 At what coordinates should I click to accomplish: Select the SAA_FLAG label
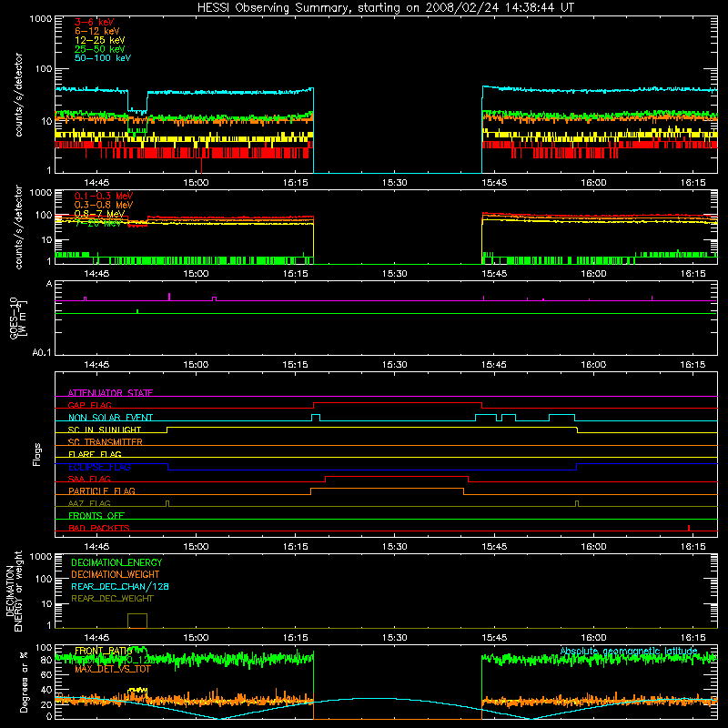point(89,479)
